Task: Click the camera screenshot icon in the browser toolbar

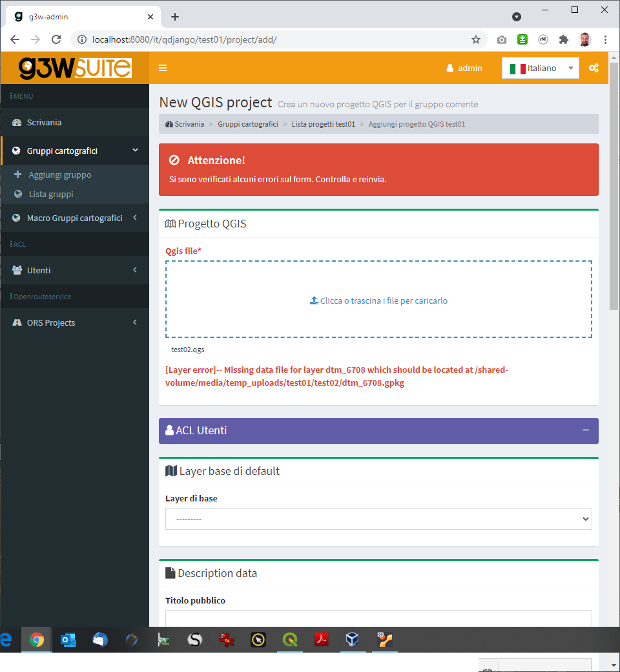Action: pyautogui.click(x=501, y=39)
